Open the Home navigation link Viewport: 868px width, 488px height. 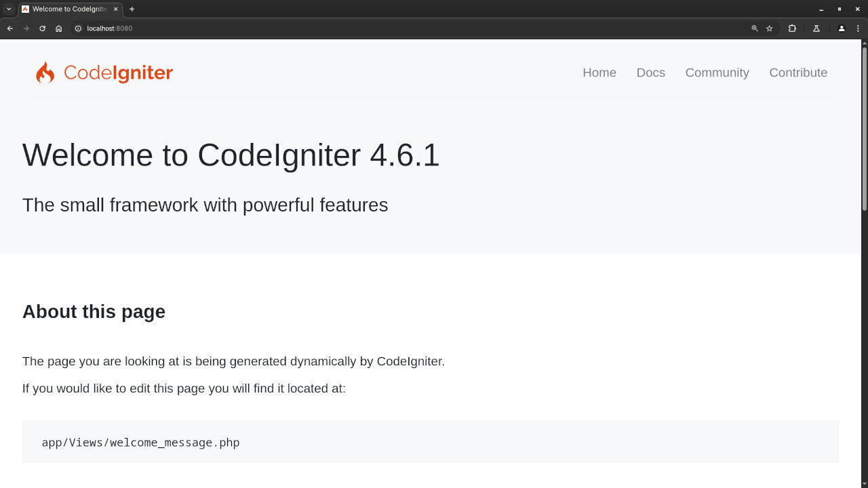[599, 73]
